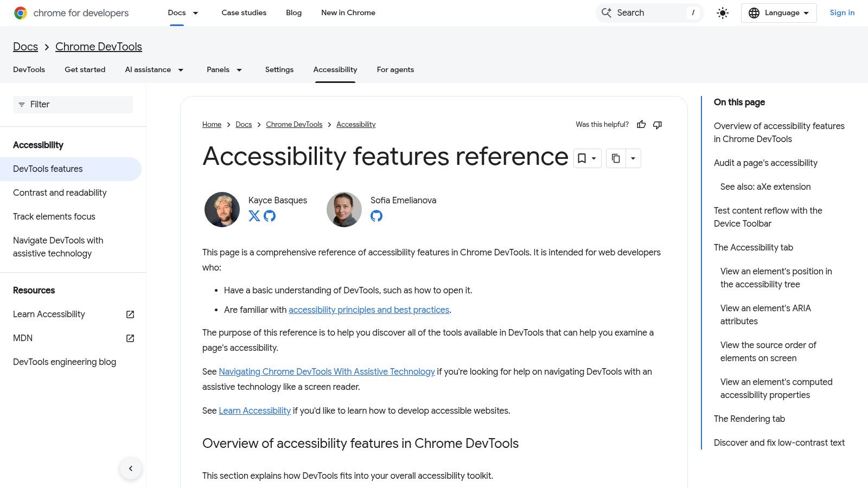Jump to Audit a page's accessibility section

765,163
